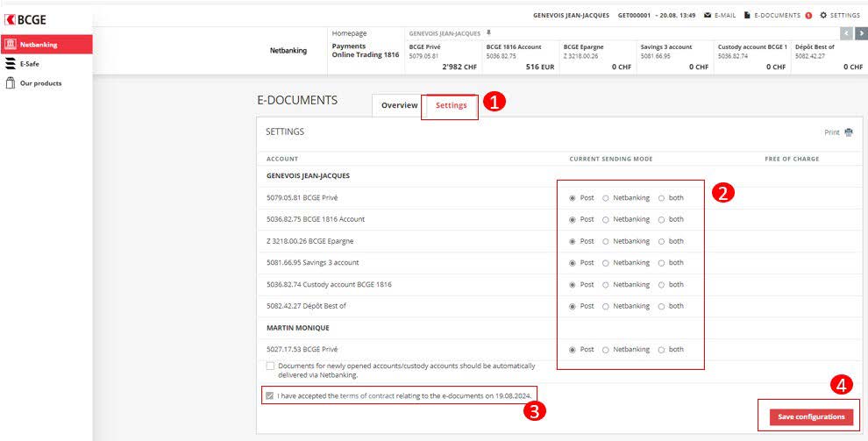Select Post for 5079.05.81 BCGE Privé

click(x=573, y=198)
